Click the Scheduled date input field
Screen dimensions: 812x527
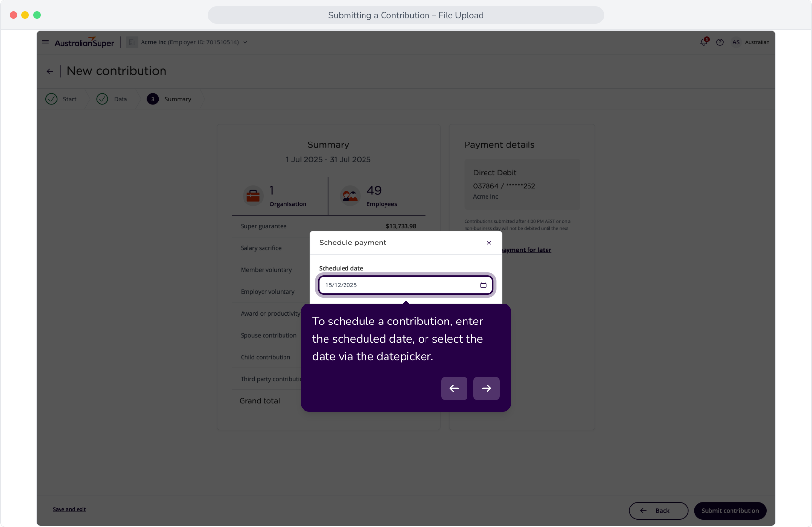point(406,285)
